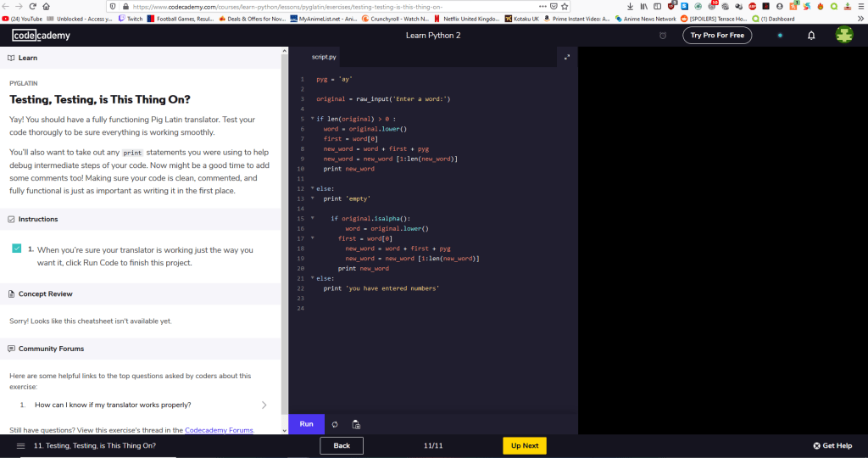
Task: Click the 11/11 progress counter
Action: pyautogui.click(x=433, y=446)
